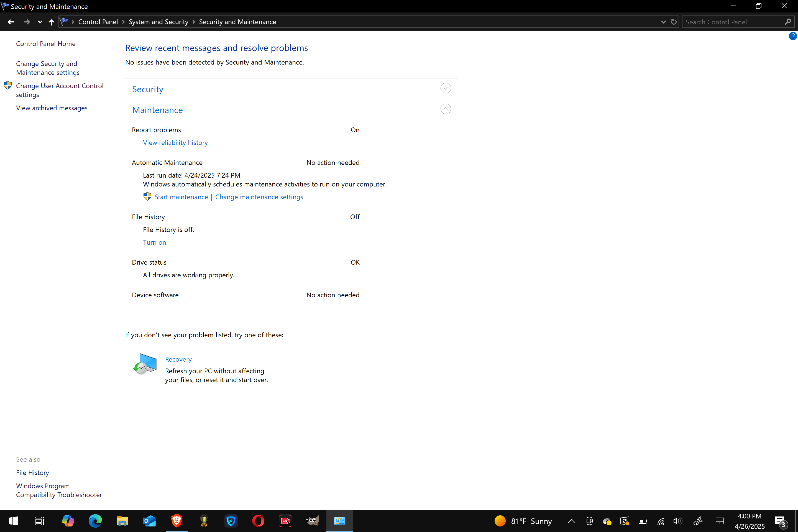This screenshot has width=798, height=532.
Task: Open Task View on the taskbar
Action: tap(40, 521)
